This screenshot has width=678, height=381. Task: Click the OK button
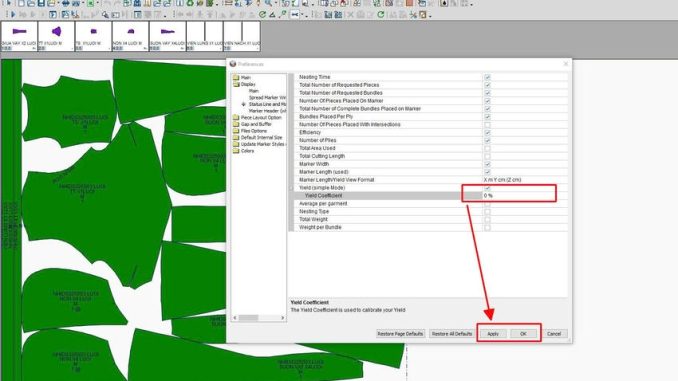(x=523, y=334)
